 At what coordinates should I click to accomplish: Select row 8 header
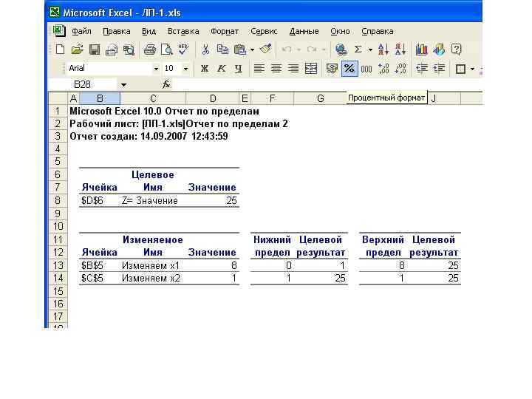tap(58, 200)
